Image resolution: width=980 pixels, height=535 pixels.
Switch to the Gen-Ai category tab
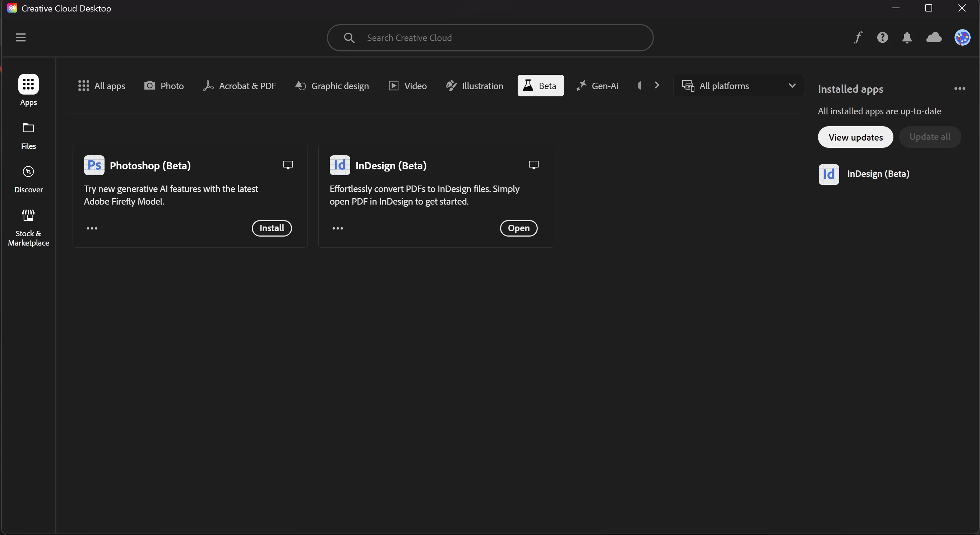[x=597, y=86]
